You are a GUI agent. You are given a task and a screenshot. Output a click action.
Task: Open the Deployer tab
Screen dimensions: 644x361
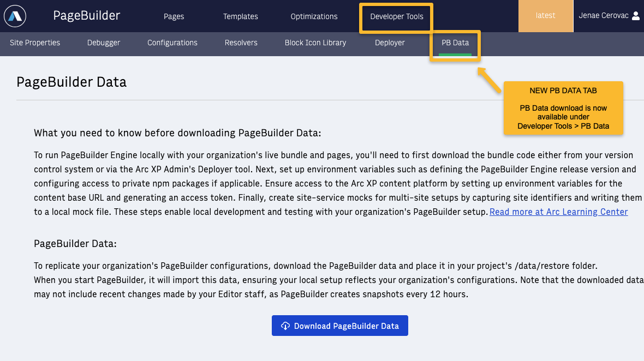[390, 43]
